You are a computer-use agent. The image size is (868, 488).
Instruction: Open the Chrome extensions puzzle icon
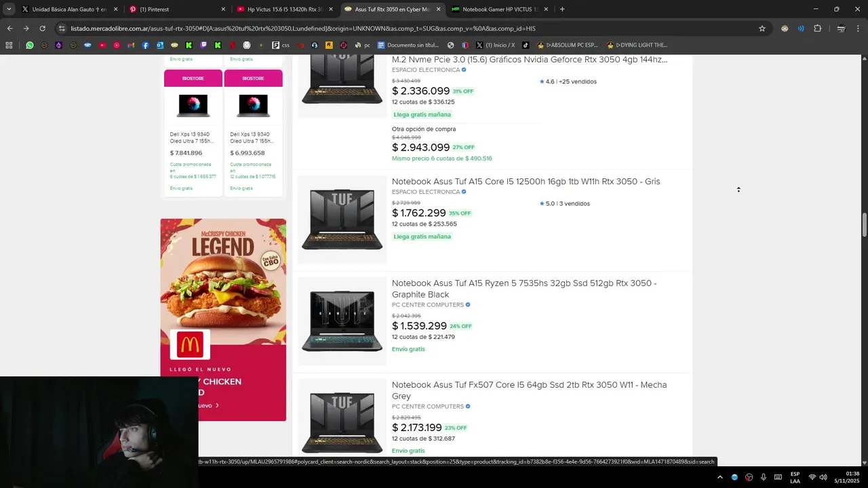[817, 28]
